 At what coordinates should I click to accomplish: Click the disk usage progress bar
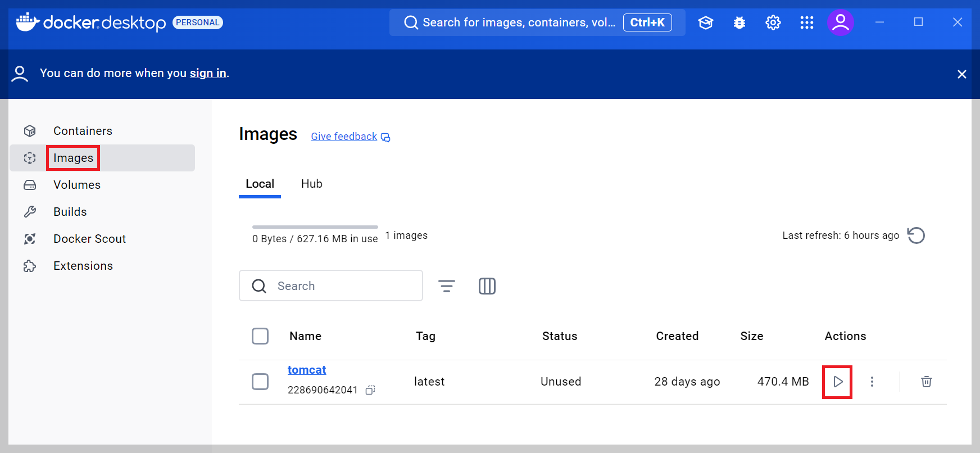[315, 227]
